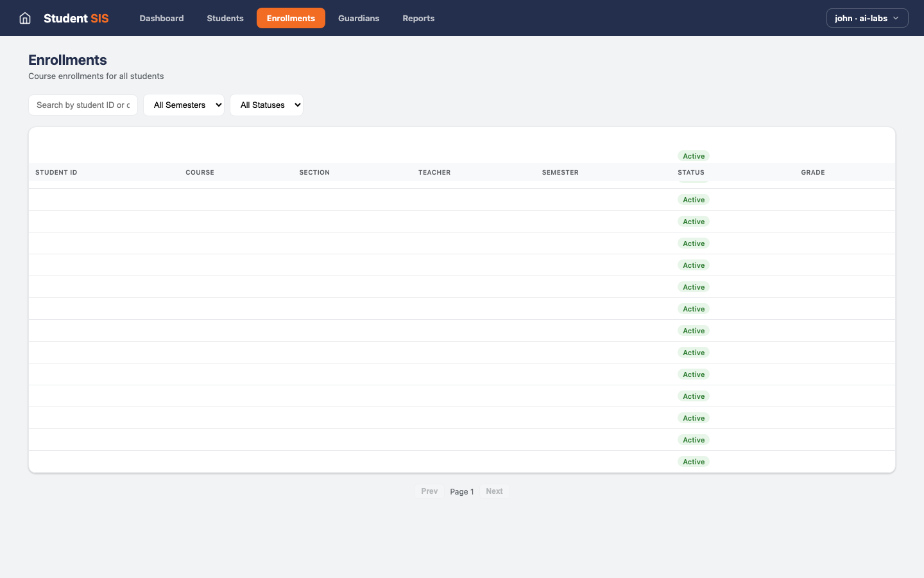Open the Guardians section
Viewport: 924px width, 578px height.
(x=359, y=18)
